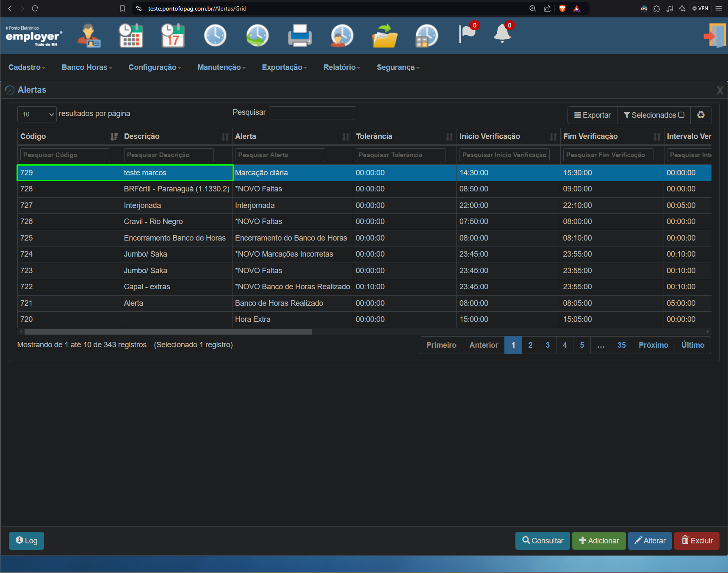
Task: Click the logout door icon
Action: click(x=715, y=36)
